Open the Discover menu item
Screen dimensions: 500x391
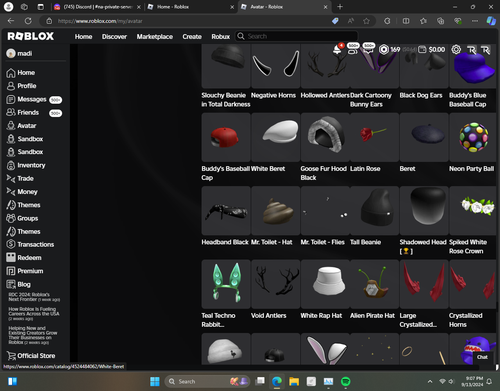(x=114, y=37)
